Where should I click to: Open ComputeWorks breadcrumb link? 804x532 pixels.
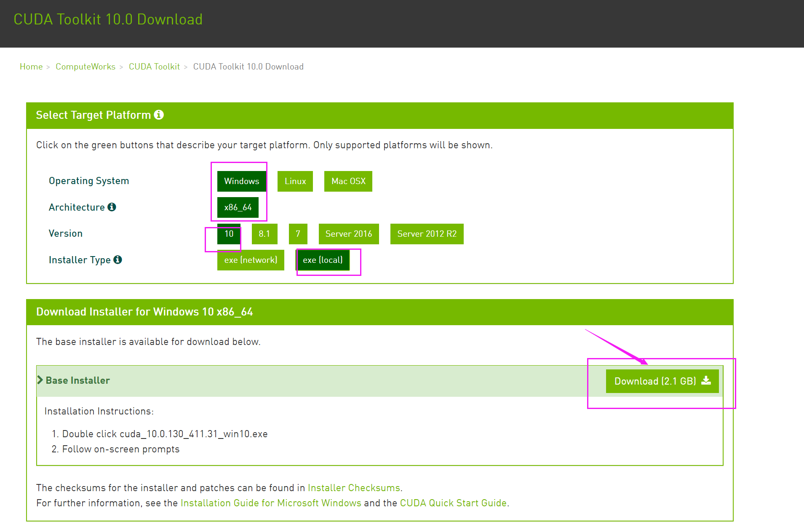[x=85, y=67]
